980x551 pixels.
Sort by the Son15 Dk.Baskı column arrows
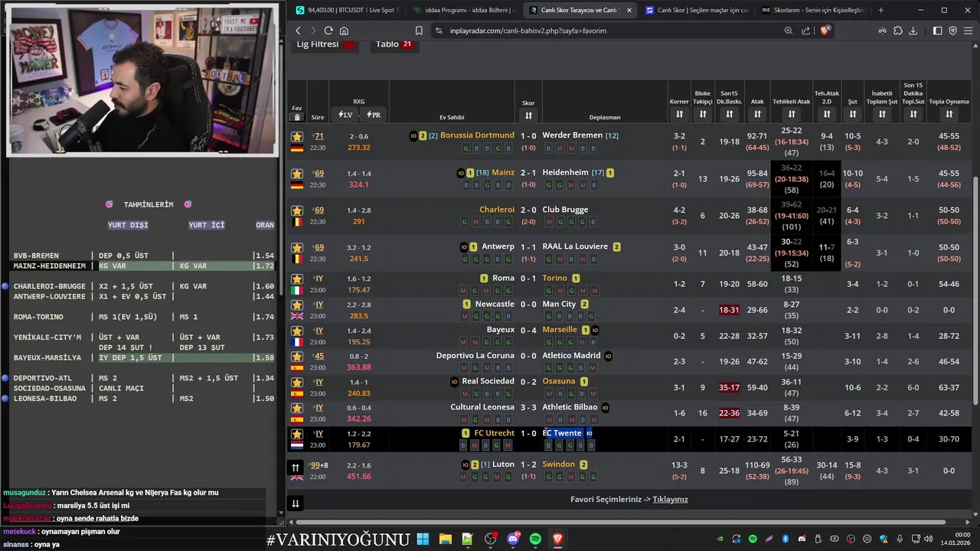pyautogui.click(x=729, y=115)
